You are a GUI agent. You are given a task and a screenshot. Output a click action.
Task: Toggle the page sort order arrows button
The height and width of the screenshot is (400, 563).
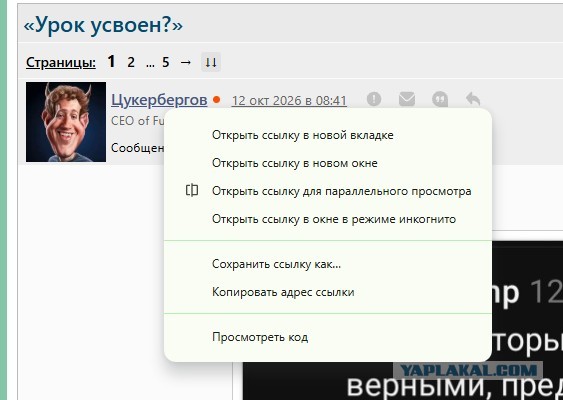point(211,62)
